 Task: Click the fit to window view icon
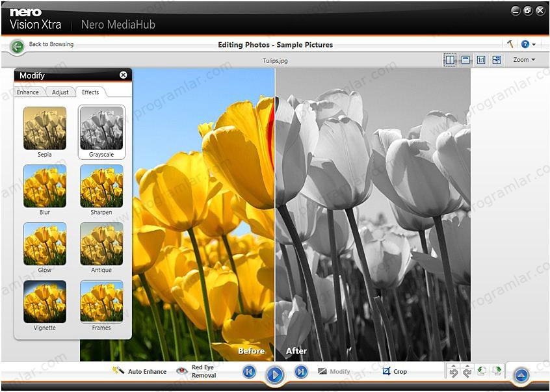pos(497,60)
